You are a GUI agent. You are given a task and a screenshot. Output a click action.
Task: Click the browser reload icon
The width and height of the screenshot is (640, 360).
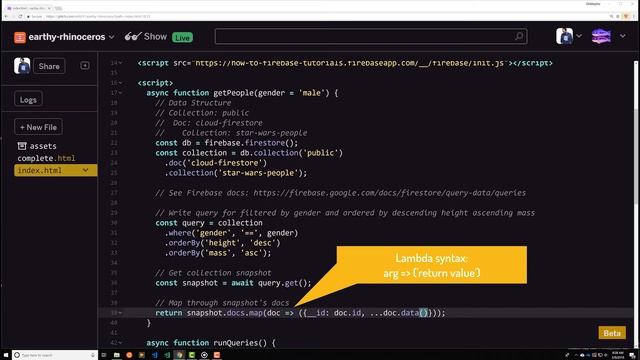tap(20, 16)
